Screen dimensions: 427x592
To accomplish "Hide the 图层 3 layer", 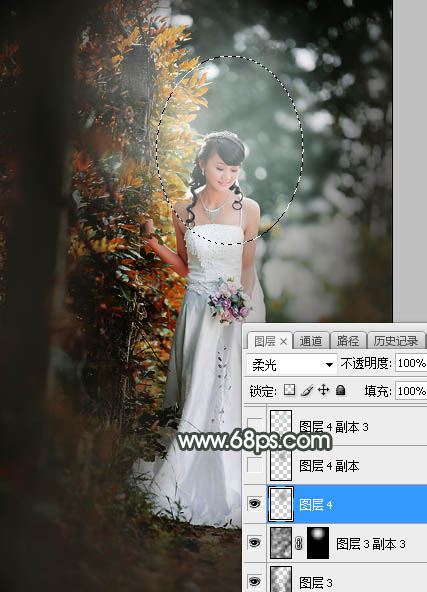I will (x=254, y=581).
